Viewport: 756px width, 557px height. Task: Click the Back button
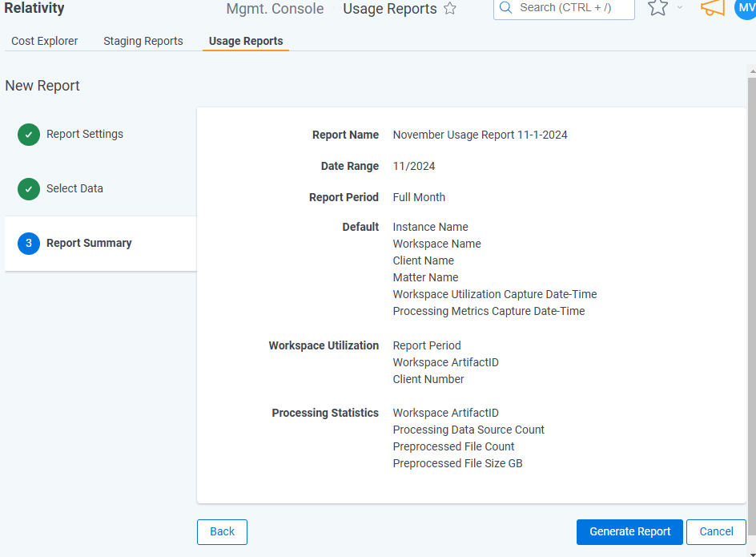pyautogui.click(x=223, y=532)
